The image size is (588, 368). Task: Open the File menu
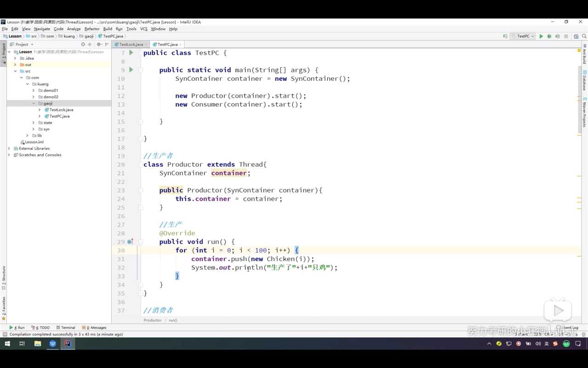point(5,29)
